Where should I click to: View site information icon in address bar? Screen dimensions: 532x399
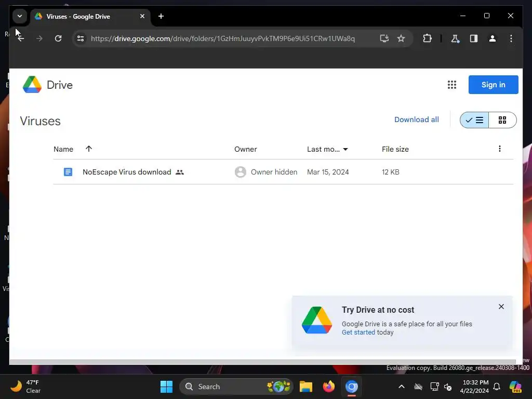click(x=81, y=38)
